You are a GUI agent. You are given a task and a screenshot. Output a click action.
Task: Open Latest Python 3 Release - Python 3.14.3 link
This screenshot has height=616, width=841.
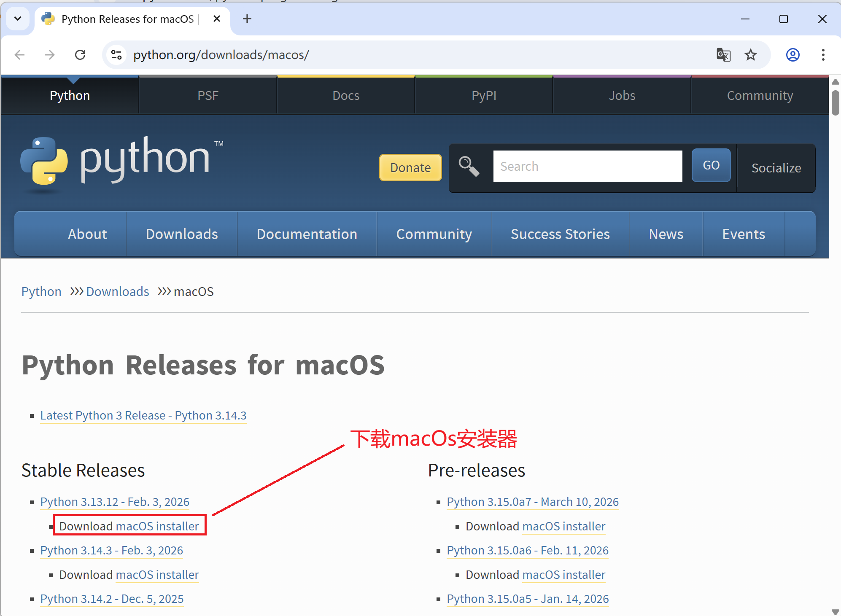(x=143, y=415)
